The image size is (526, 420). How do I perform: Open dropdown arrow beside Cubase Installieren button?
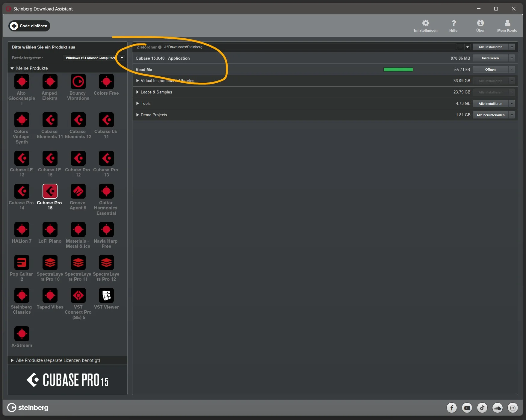point(512,58)
